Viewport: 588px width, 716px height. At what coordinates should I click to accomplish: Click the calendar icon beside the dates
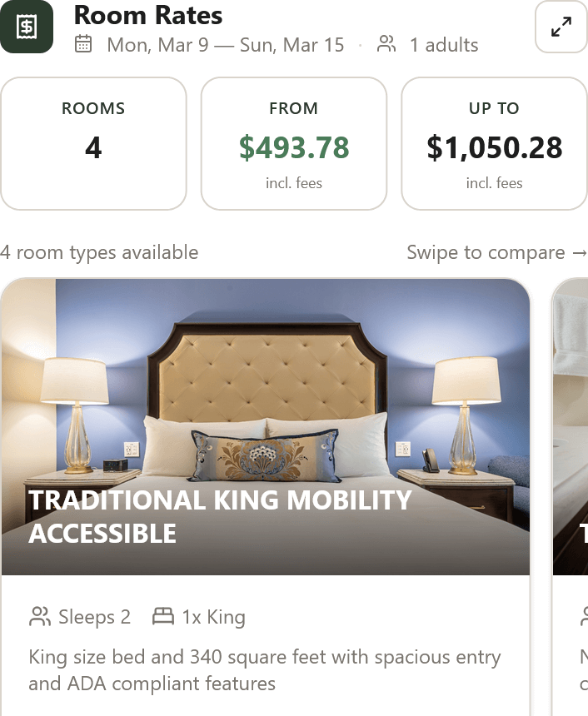pos(83,44)
